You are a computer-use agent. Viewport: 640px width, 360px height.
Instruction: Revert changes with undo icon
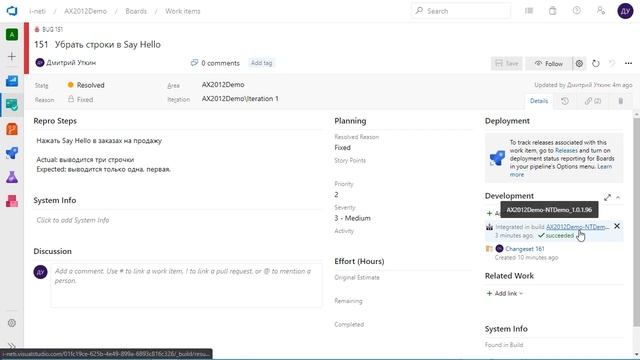point(612,63)
